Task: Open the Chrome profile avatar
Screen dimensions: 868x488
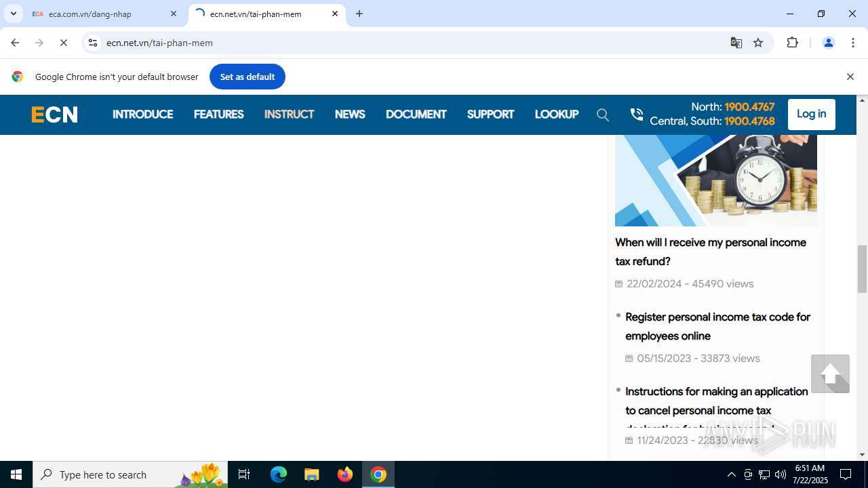Action: [x=828, y=43]
